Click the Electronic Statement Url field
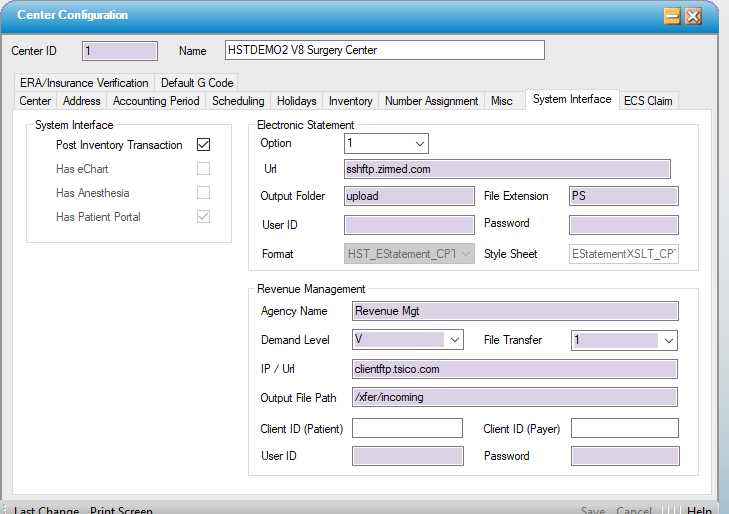Image resolution: width=729 pixels, height=514 pixels. tap(506, 169)
